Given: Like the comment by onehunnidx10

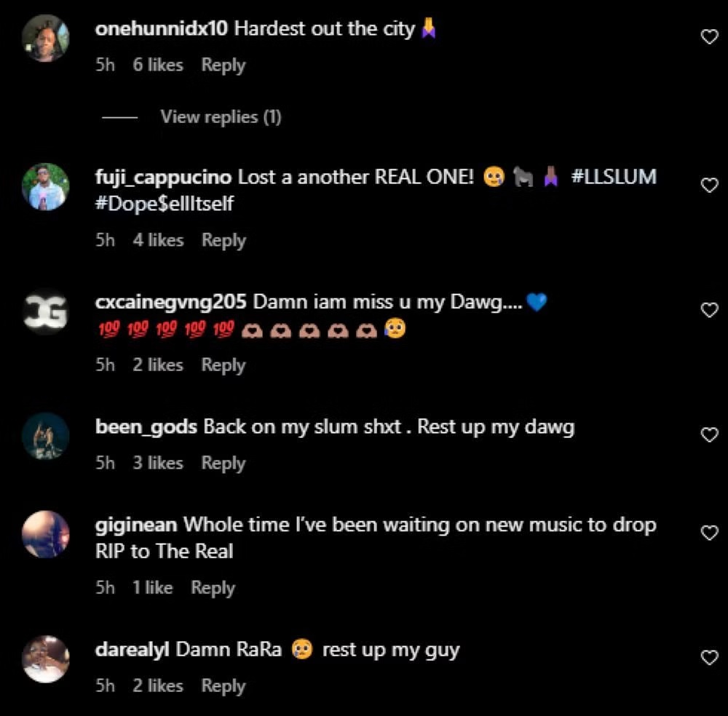Looking at the screenshot, I should 709,36.
